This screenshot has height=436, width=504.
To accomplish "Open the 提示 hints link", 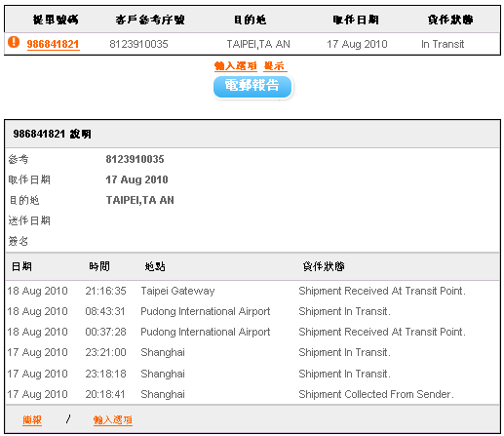I will point(275,66).
